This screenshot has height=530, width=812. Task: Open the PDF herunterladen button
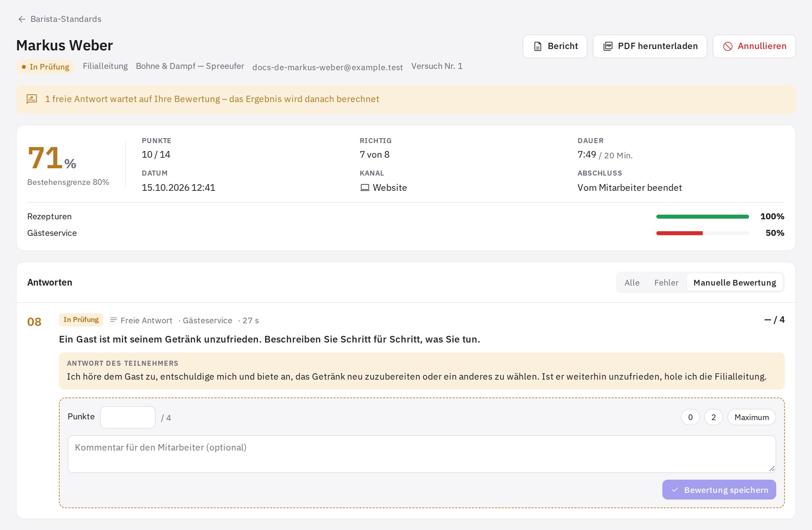coord(650,46)
